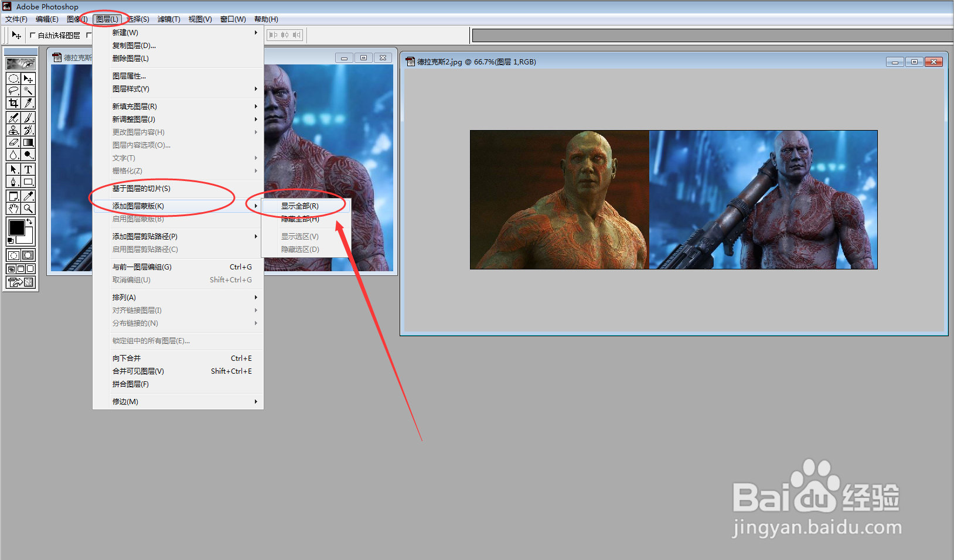This screenshot has height=560, width=954.
Task: Choose 拼合图层(F) menu entry
Action: (x=178, y=384)
